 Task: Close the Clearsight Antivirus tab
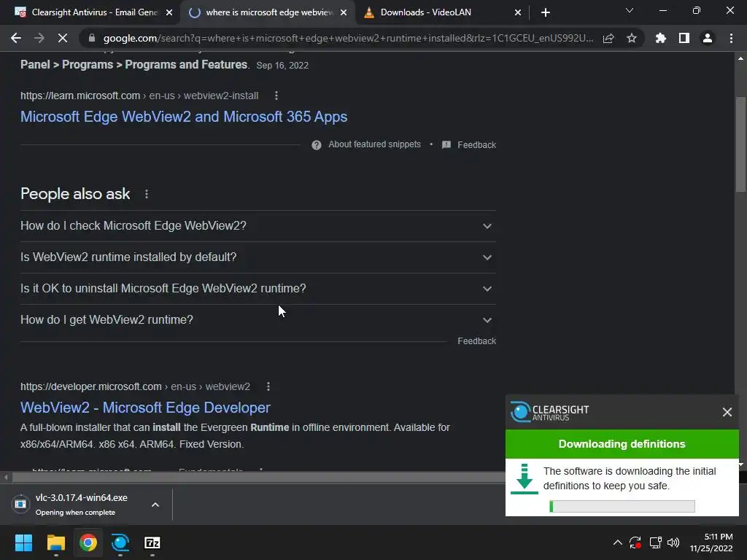pos(169,12)
